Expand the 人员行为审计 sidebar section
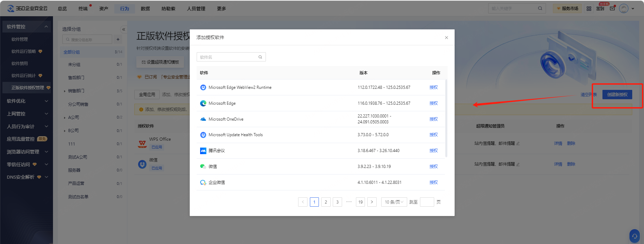 click(x=46, y=126)
